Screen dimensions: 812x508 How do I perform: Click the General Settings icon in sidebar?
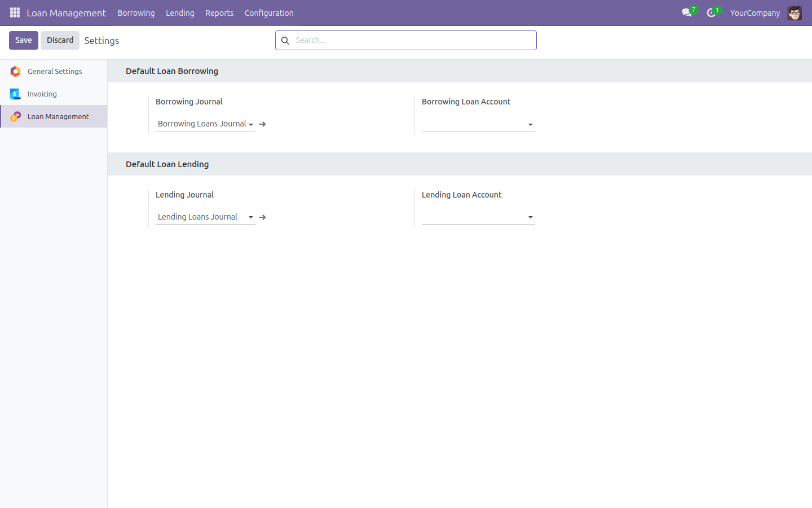16,71
